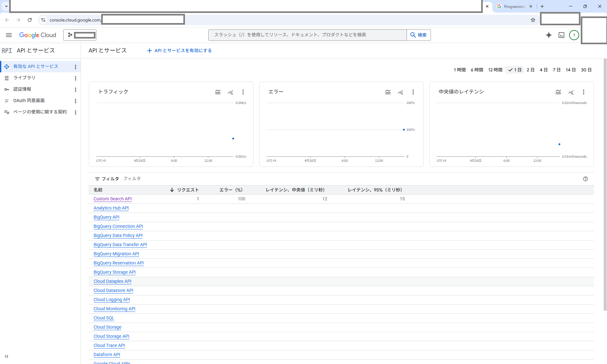
Task: Open the Cloud SQL link
Action: pyautogui.click(x=104, y=318)
